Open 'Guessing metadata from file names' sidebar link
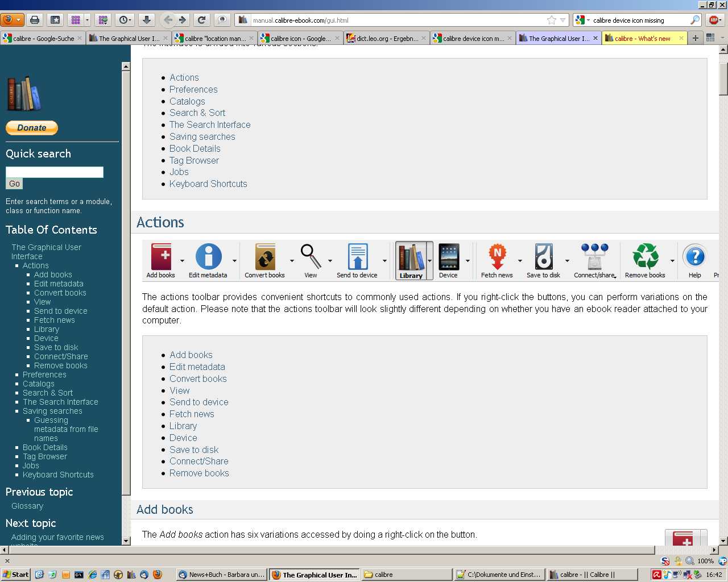 point(66,429)
